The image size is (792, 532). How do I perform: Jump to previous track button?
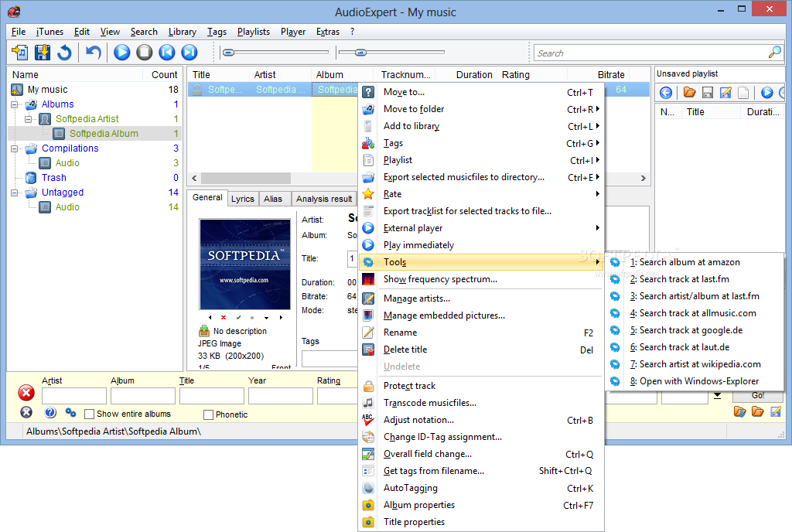[167, 52]
